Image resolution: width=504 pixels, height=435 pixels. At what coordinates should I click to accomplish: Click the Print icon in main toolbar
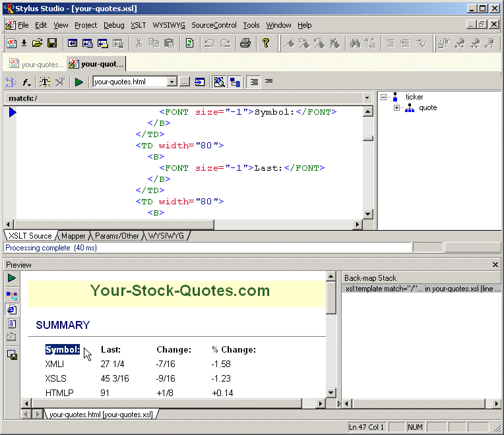pyautogui.click(x=245, y=43)
